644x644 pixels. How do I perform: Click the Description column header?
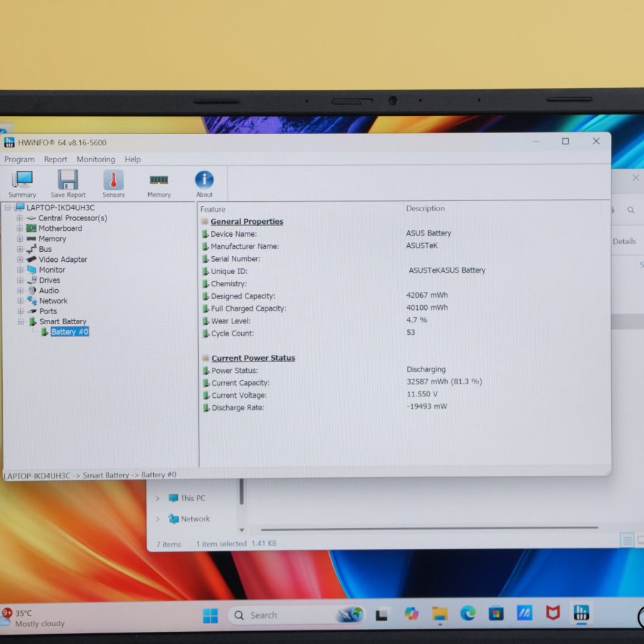tap(425, 208)
